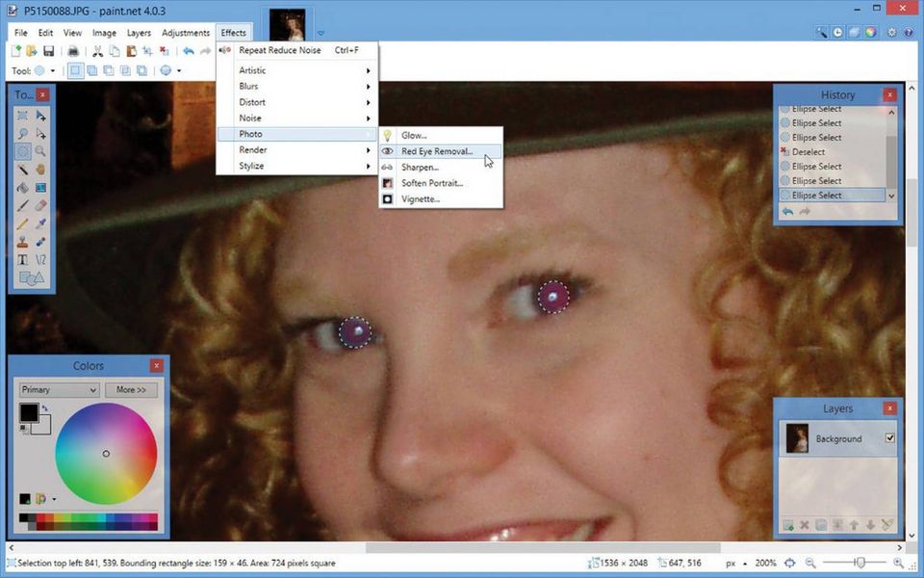
Task: Select the Deselect entry in History
Action: coord(808,152)
